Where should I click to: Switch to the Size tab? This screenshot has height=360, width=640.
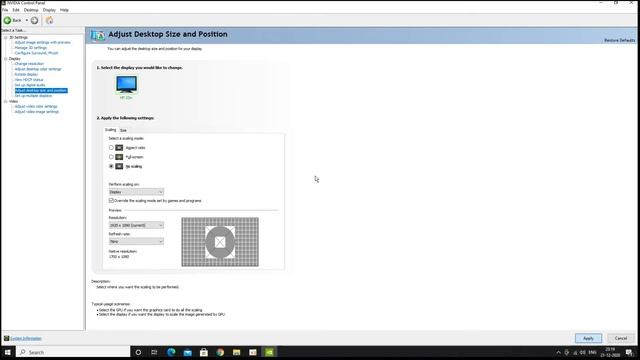coord(123,130)
